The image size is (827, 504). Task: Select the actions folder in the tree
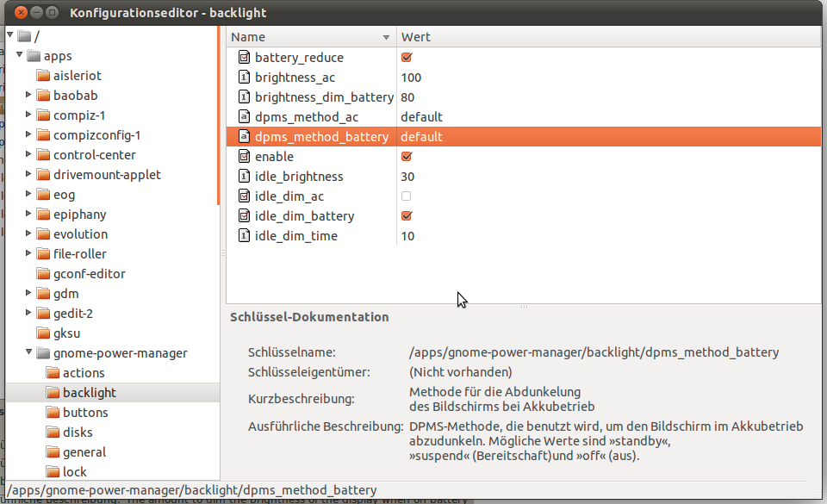tap(84, 373)
